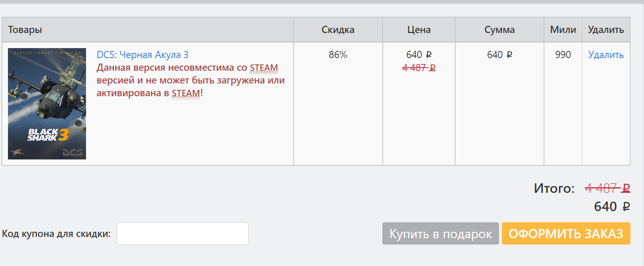Click the STEAM abbreviation ending the warning

pyautogui.click(x=186, y=93)
